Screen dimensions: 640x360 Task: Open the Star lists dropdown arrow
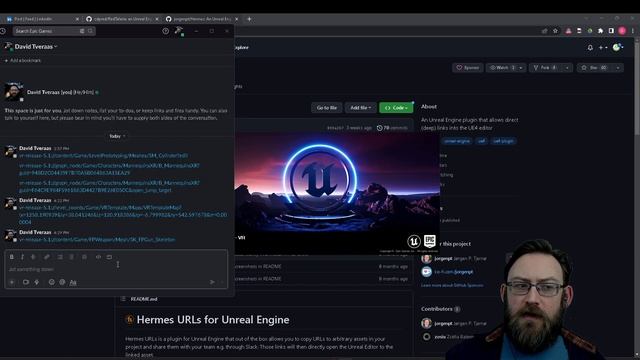618,68
